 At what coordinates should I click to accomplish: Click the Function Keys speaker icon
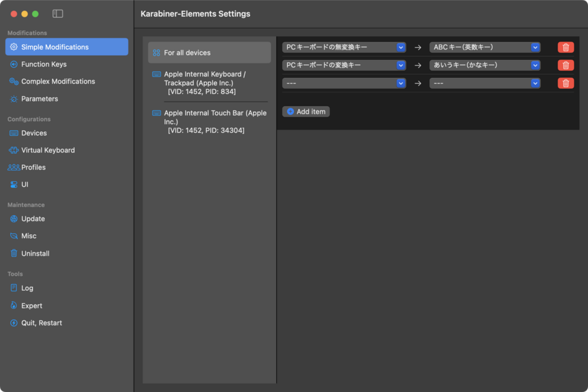point(14,64)
